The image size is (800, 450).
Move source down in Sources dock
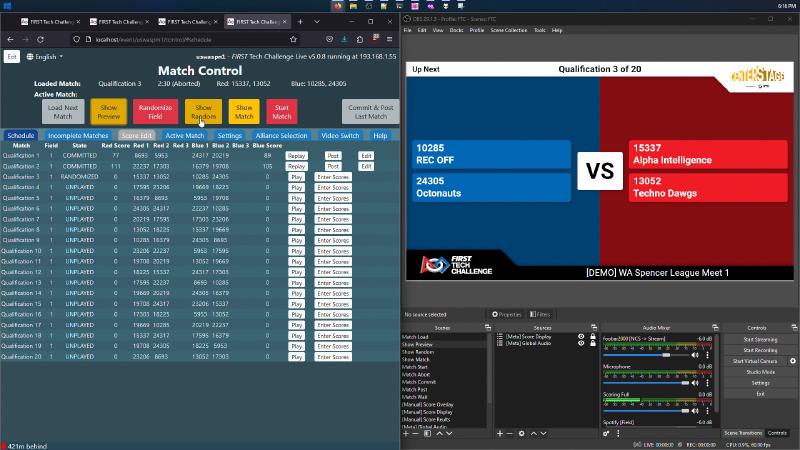(543, 433)
